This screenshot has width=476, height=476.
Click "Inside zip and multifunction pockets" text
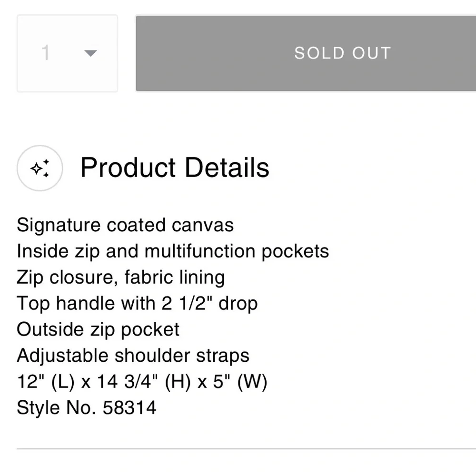tap(173, 251)
